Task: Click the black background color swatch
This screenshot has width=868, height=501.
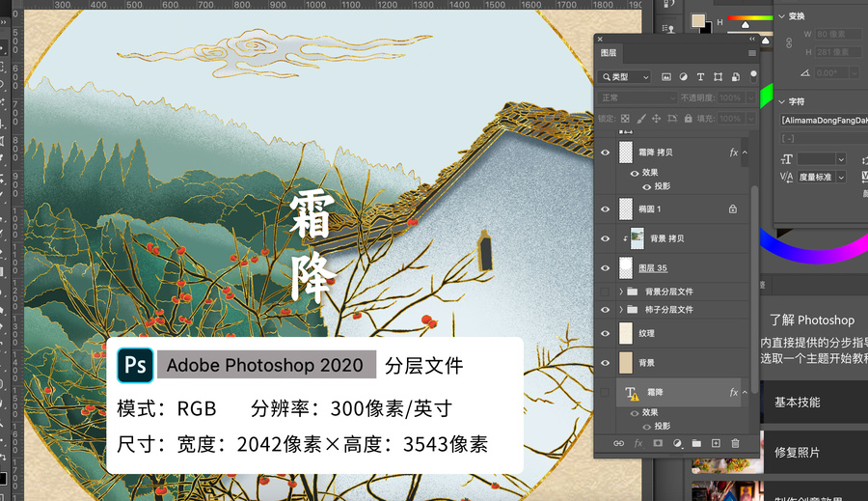Action: coord(708,28)
